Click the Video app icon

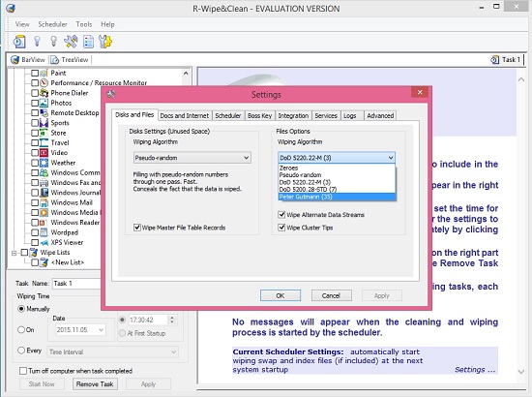point(44,152)
